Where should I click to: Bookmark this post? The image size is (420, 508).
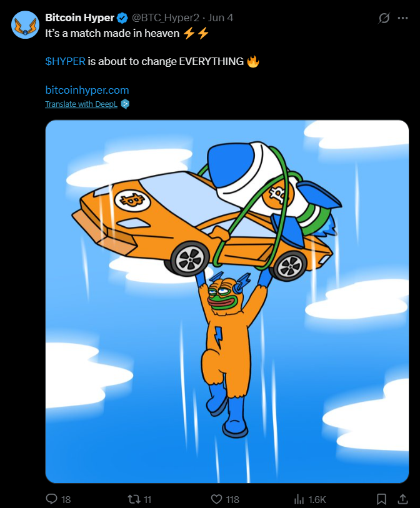tap(381, 499)
